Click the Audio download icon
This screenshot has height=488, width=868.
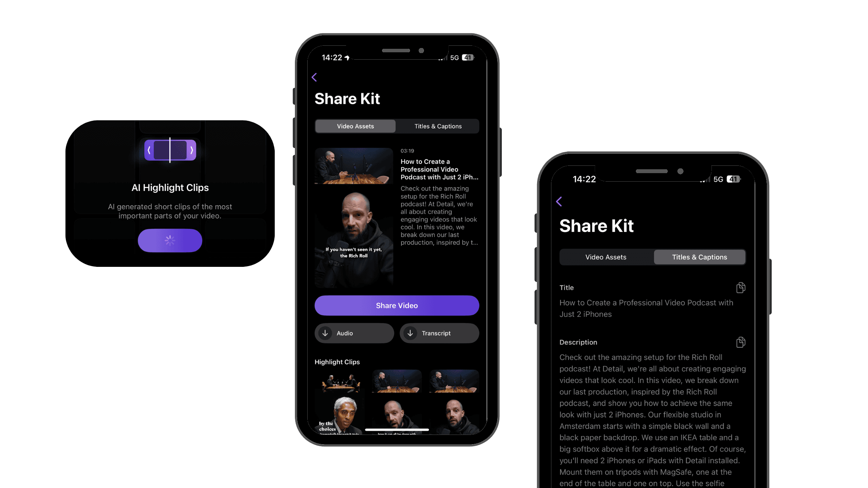pyautogui.click(x=325, y=332)
